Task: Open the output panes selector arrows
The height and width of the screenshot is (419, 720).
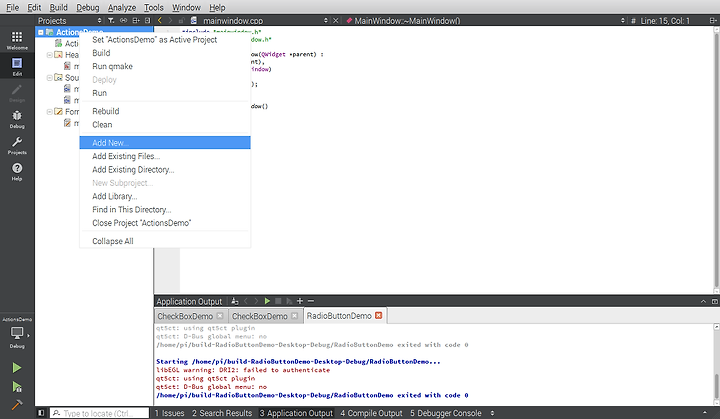Action: click(492, 413)
